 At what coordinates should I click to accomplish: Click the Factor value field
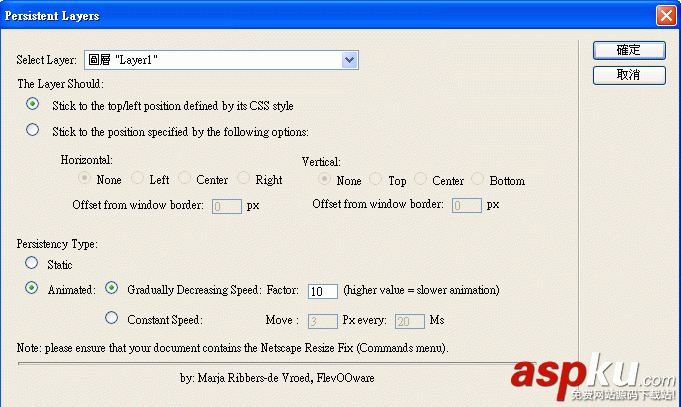[323, 291]
